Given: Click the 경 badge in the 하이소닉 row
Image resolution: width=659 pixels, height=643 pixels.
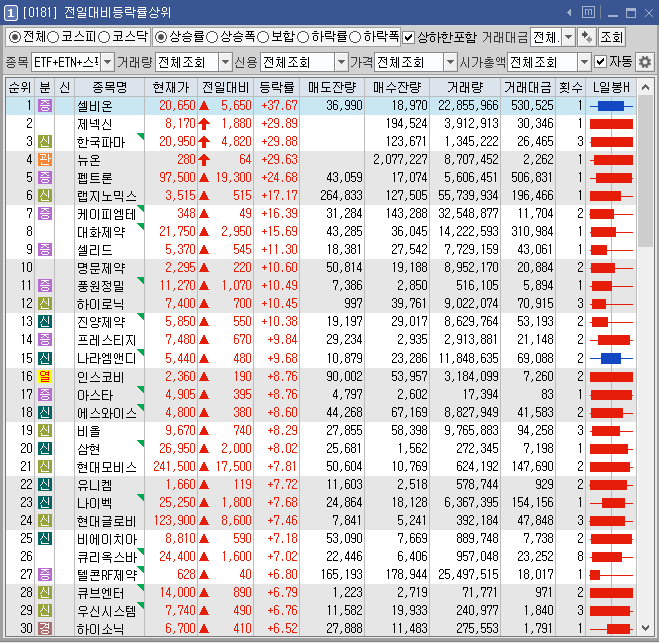Looking at the screenshot, I should [45, 629].
